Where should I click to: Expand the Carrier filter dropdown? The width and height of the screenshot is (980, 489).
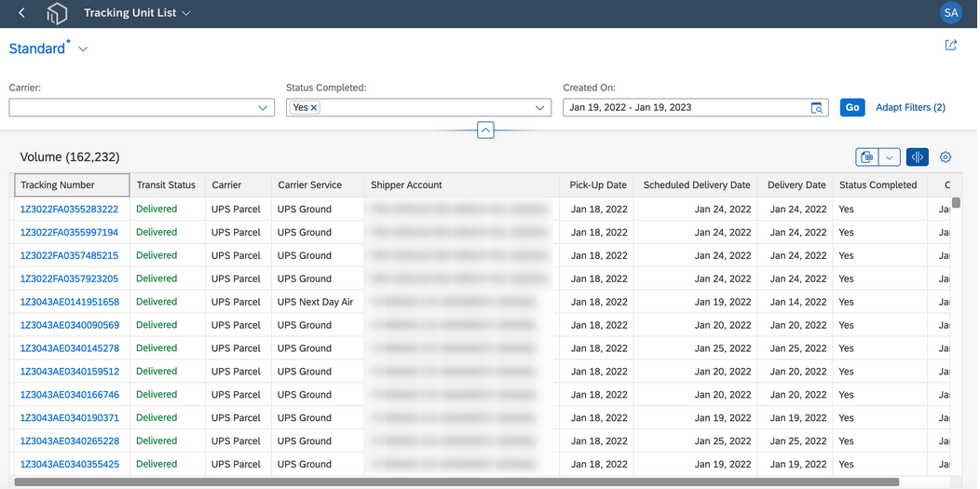(263, 108)
